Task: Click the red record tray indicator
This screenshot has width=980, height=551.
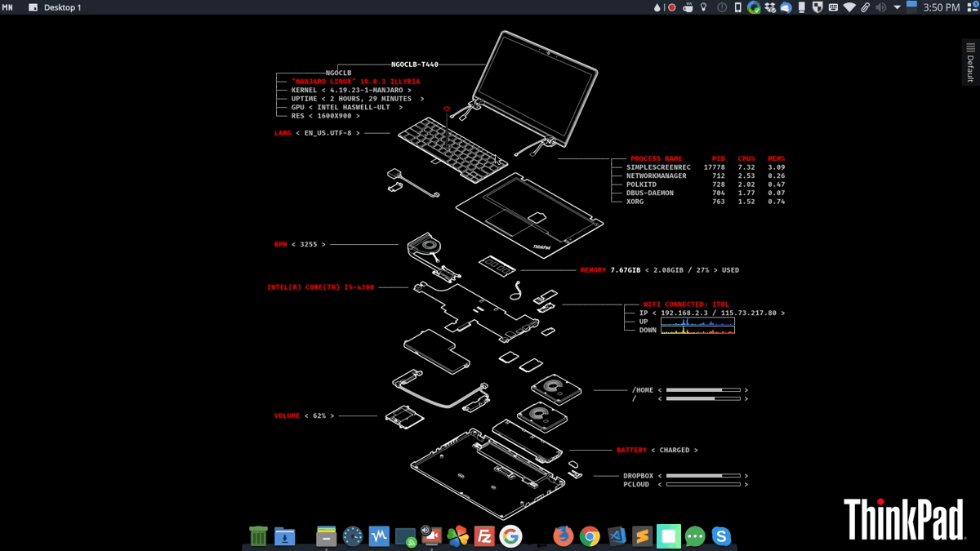Action: coord(671,7)
